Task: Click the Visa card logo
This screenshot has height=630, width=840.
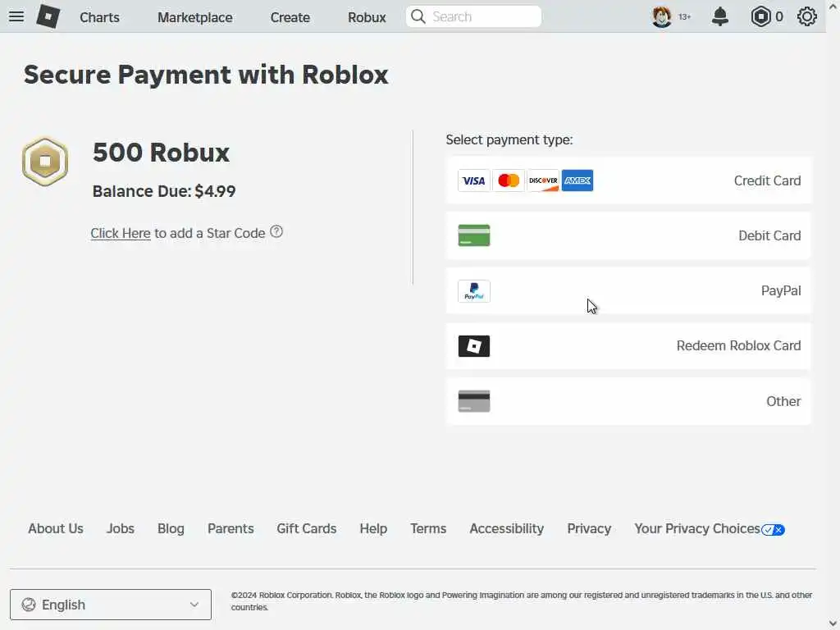Action: pos(473,180)
